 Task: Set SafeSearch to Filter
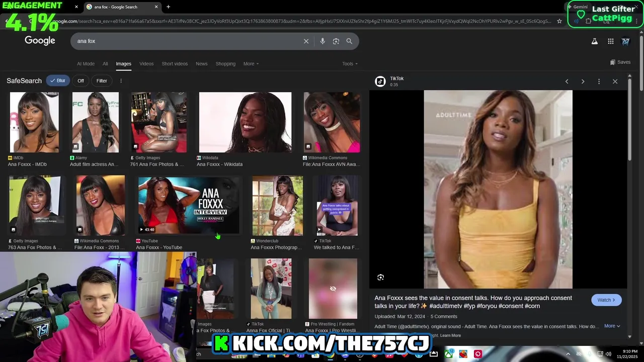tap(102, 80)
